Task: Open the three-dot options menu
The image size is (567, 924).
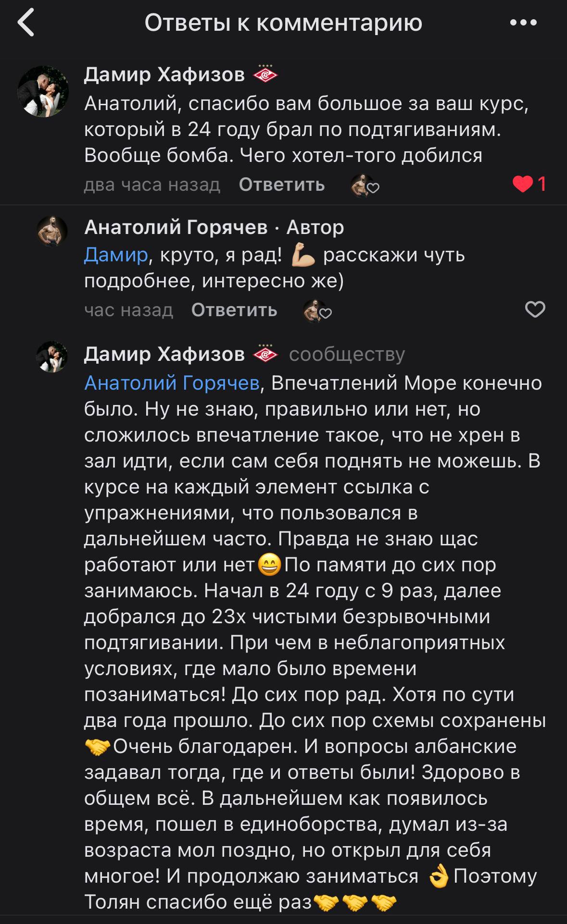Action: click(524, 23)
